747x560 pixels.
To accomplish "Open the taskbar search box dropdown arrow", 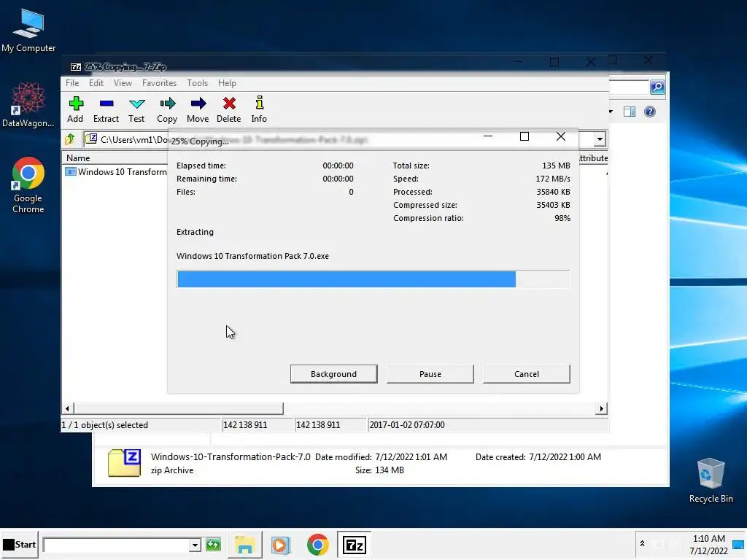I will 194,545.
